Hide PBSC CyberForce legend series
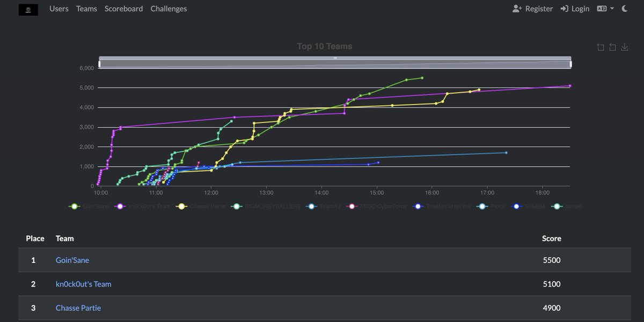The height and width of the screenshot is (322, 644). [x=377, y=207]
